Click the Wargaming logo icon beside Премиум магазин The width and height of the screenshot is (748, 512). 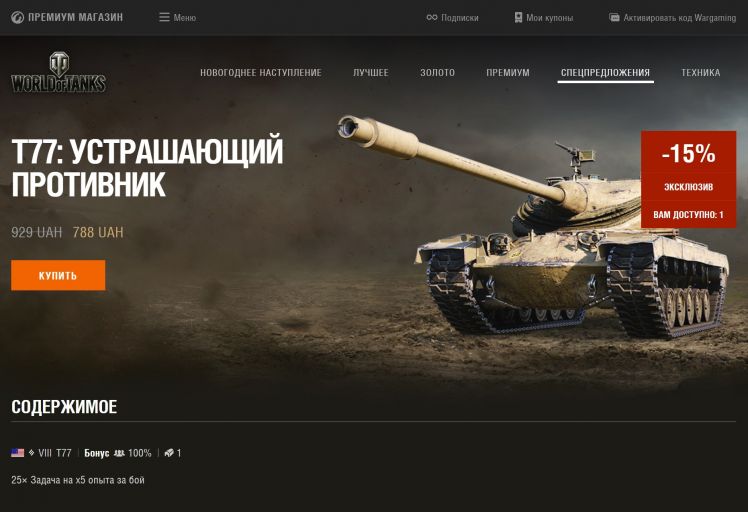pos(17,18)
